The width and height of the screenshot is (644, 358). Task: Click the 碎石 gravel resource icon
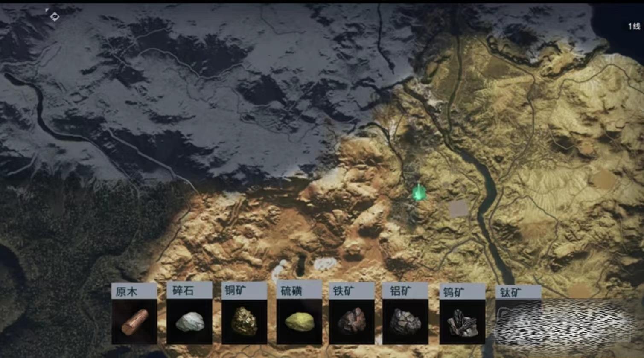coord(189,321)
